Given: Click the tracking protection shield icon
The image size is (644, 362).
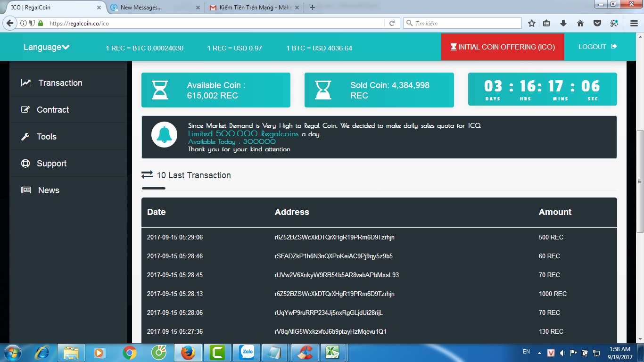Looking at the screenshot, I should [x=32, y=23].
